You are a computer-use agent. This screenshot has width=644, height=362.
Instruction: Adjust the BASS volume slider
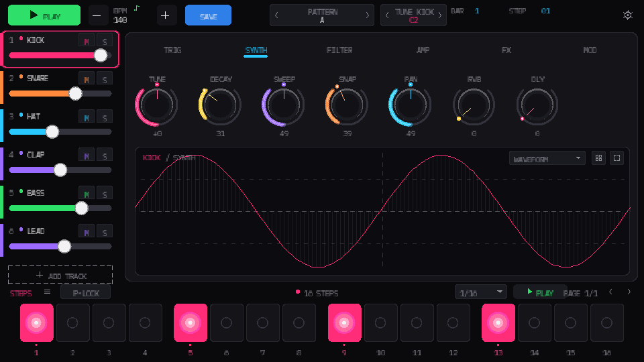[x=60, y=208]
